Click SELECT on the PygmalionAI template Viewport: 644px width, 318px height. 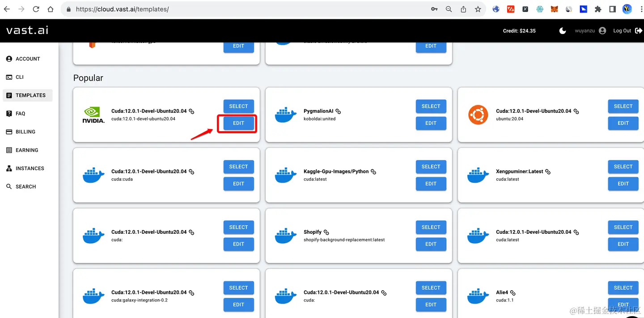431,106
